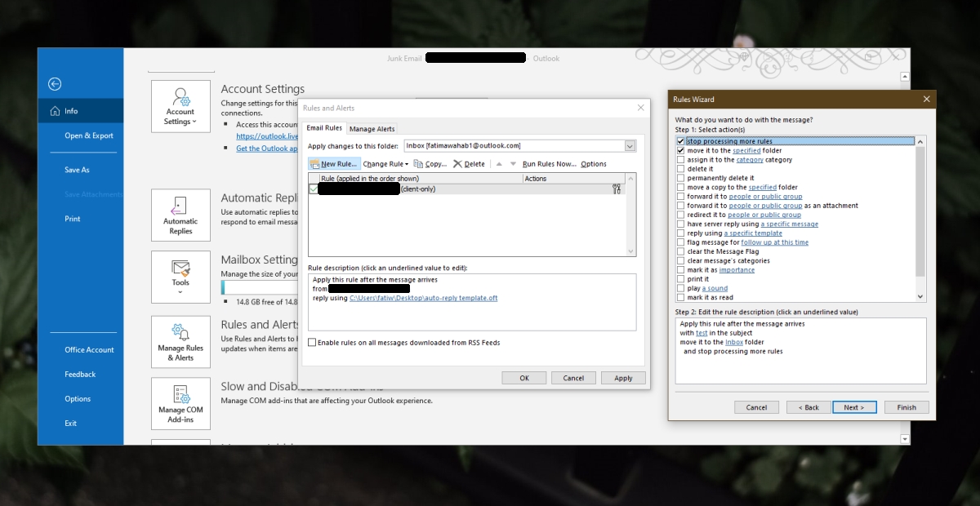
Task: Click Finish in Rules Wizard
Action: click(x=906, y=407)
